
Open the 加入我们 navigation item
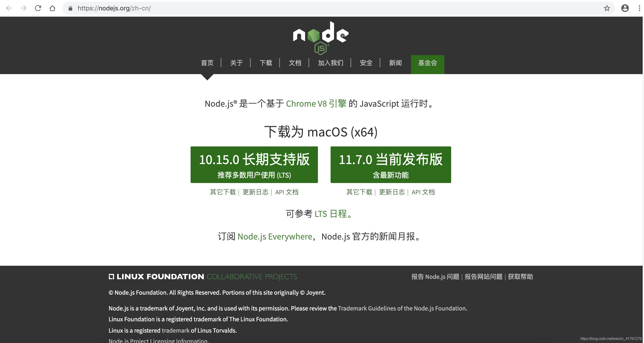coord(331,63)
